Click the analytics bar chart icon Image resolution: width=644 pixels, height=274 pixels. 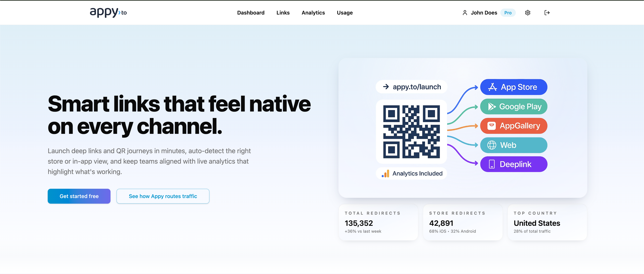pyautogui.click(x=385, y=174)
